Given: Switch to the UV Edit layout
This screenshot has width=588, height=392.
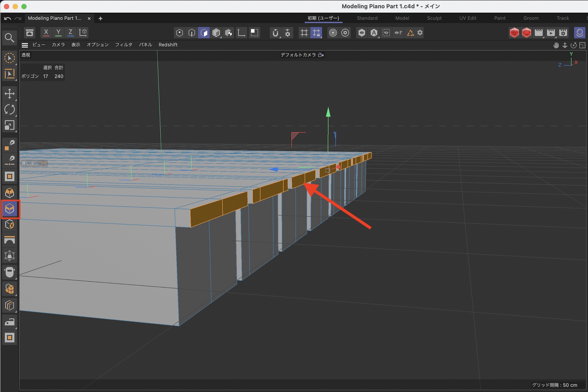Looking at the screenshot, I should [467, 18].
